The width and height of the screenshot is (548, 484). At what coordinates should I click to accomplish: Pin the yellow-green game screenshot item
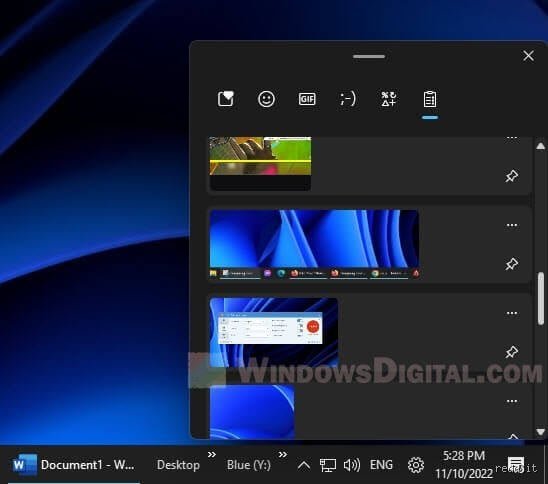point(512,176)
